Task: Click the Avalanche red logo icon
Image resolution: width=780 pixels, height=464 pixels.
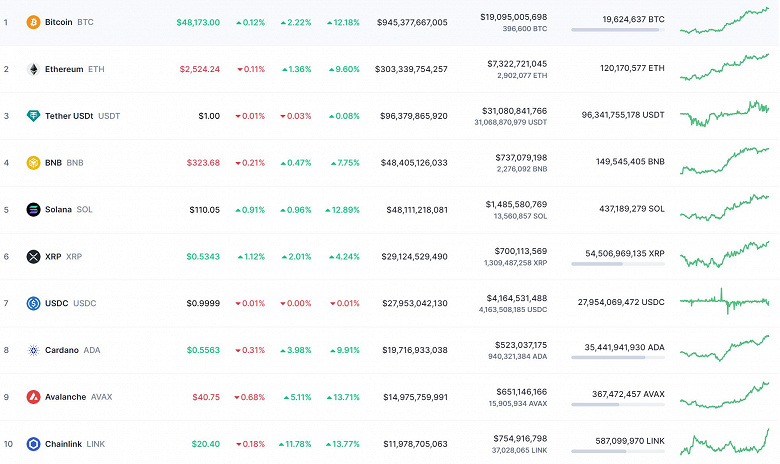Action: coord(33,396)
